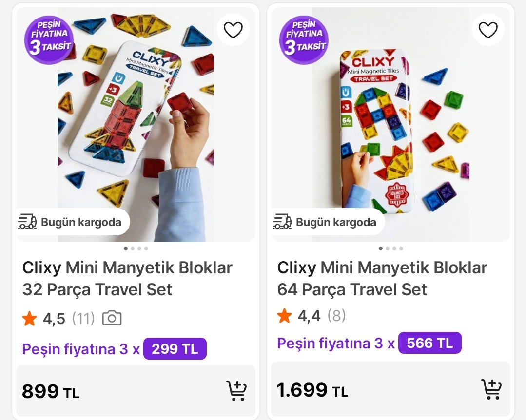Click the orange star rating of 4,5
The height and width of the screenshot is (420, 526).
tap(30, 319)
